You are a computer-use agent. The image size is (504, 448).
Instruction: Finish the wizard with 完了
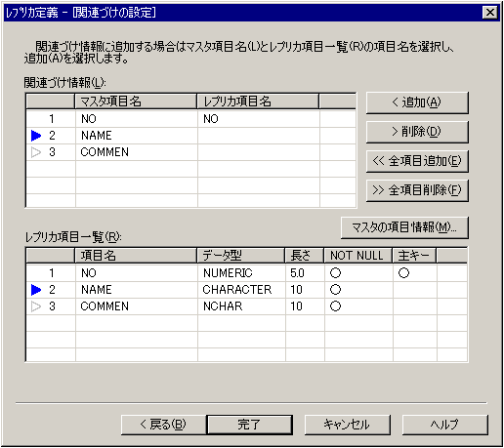tap(250, 425)
